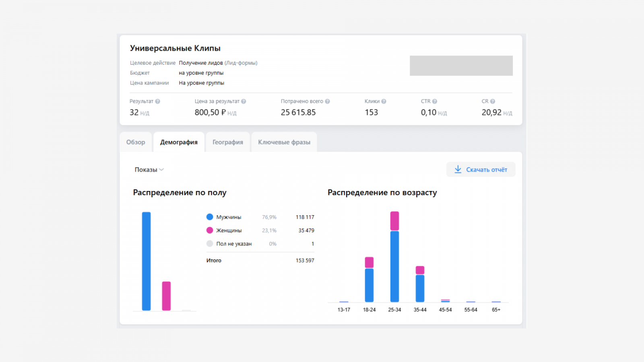The height and width of the screenshot is (362, 644).
Task: Click the gray Пол не указан dot
Action: 210,244
